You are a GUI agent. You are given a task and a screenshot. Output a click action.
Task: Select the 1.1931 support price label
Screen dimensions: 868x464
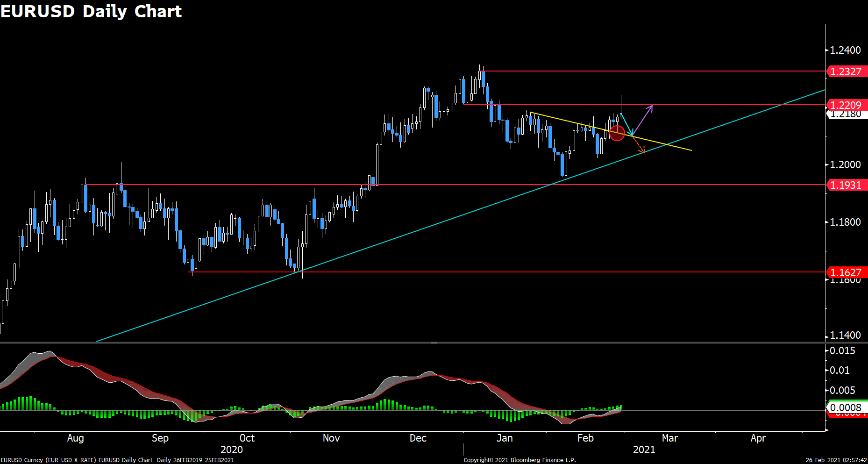coord(847,185)
